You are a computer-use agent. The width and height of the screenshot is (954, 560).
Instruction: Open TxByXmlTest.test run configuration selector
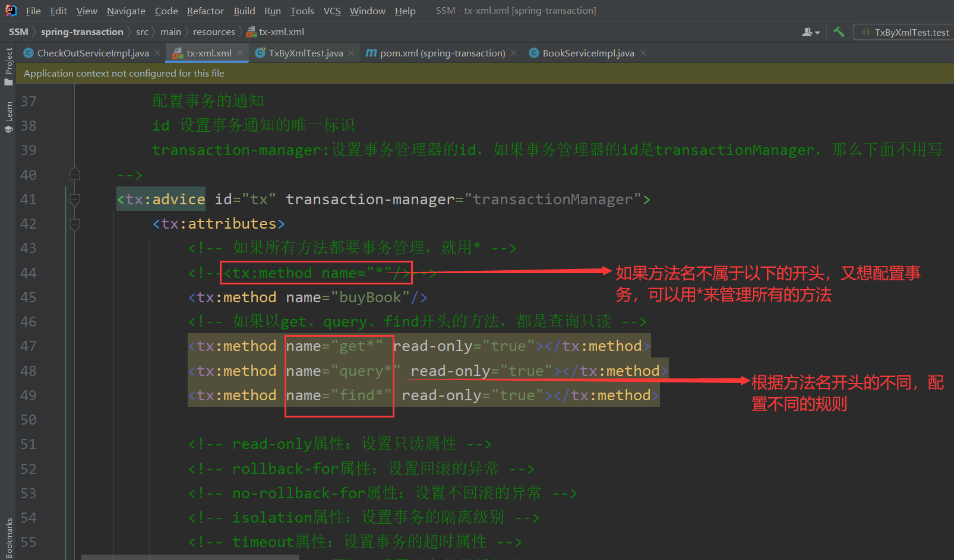(905, 32)
